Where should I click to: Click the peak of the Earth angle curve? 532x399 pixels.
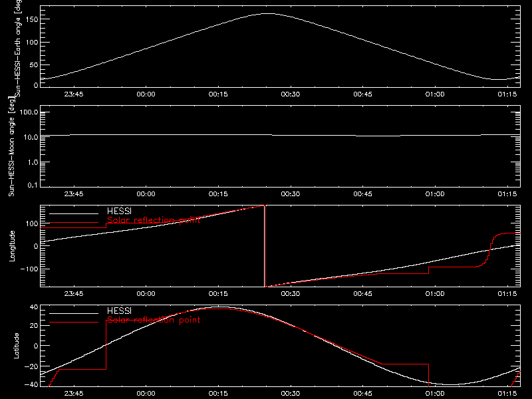pyautogui.click(x=268, y=13)
